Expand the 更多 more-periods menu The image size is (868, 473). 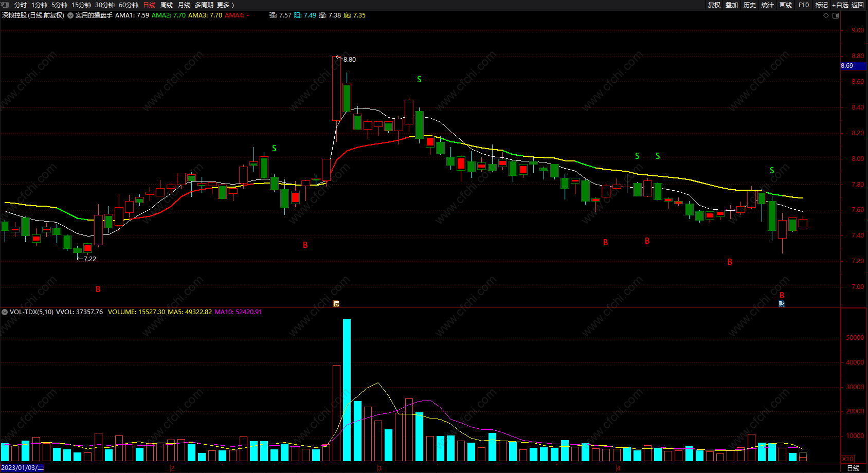(225, 5)
